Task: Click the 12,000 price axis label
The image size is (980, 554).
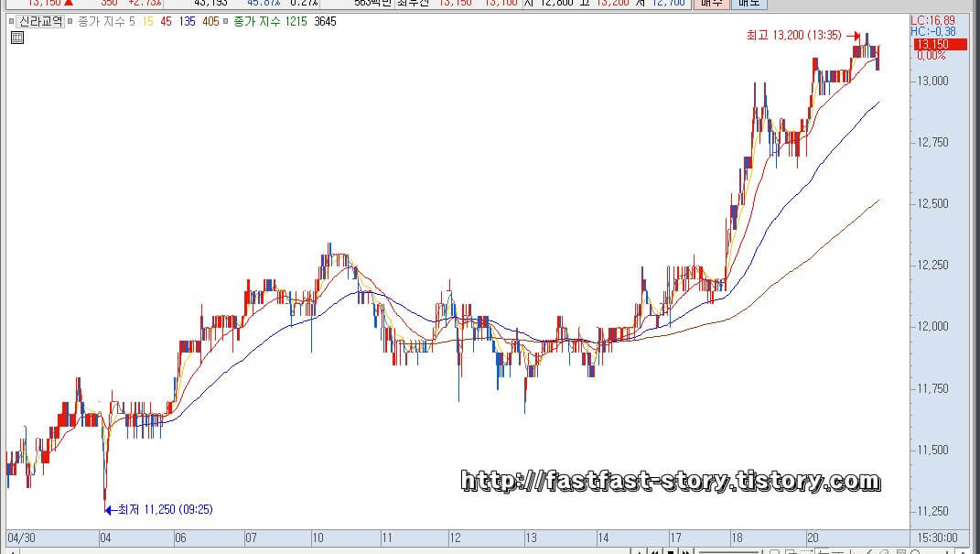Action: [x=932, y=326]
